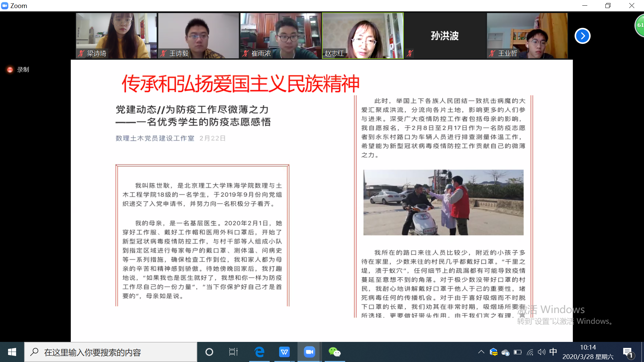
Task: Click the blue arrow to show more participants
Action: click(x=582, y=36)
